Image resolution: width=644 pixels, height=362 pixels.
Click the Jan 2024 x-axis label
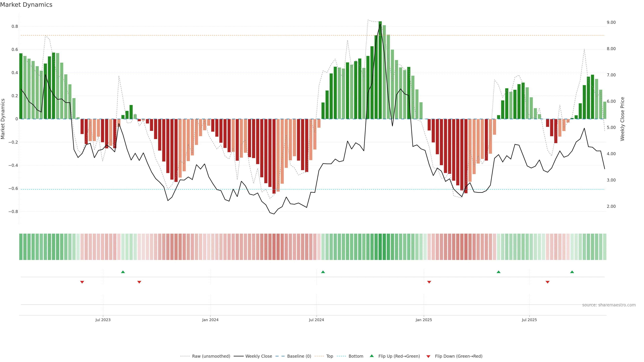(210, 320)
